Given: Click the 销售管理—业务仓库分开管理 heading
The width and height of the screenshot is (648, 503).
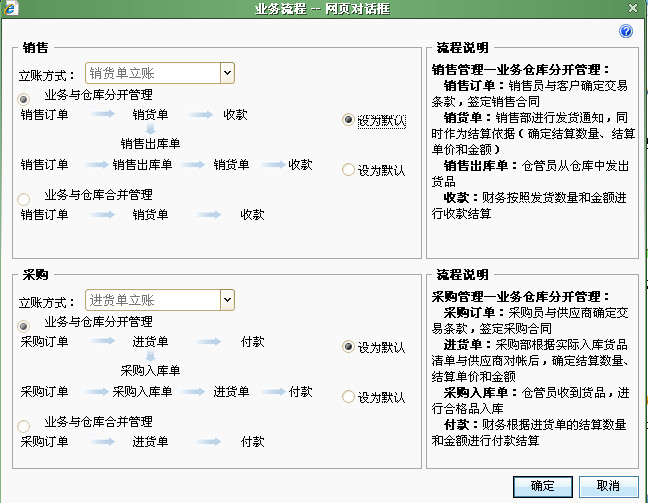Looking at the screenshot, I should [x=520, y=69].
